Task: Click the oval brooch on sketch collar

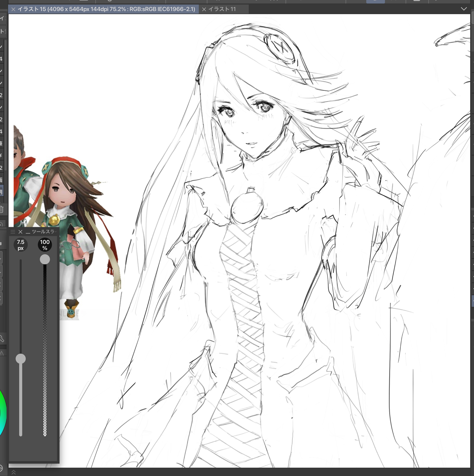Action: coord(247,207)
